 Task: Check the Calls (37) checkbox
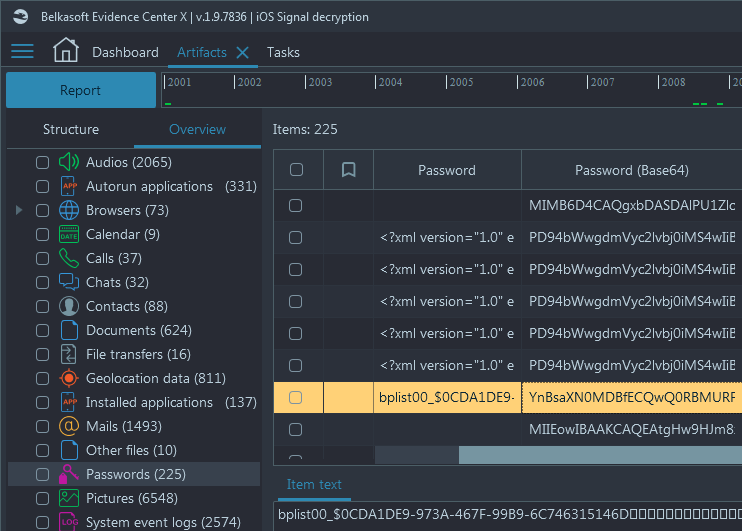[43, 258]
